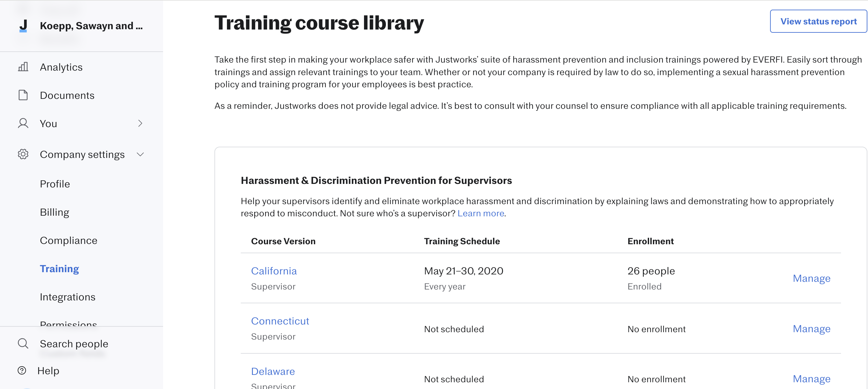
Task: Click company name Koepp, Sawayn and ...
Action: 91,26
